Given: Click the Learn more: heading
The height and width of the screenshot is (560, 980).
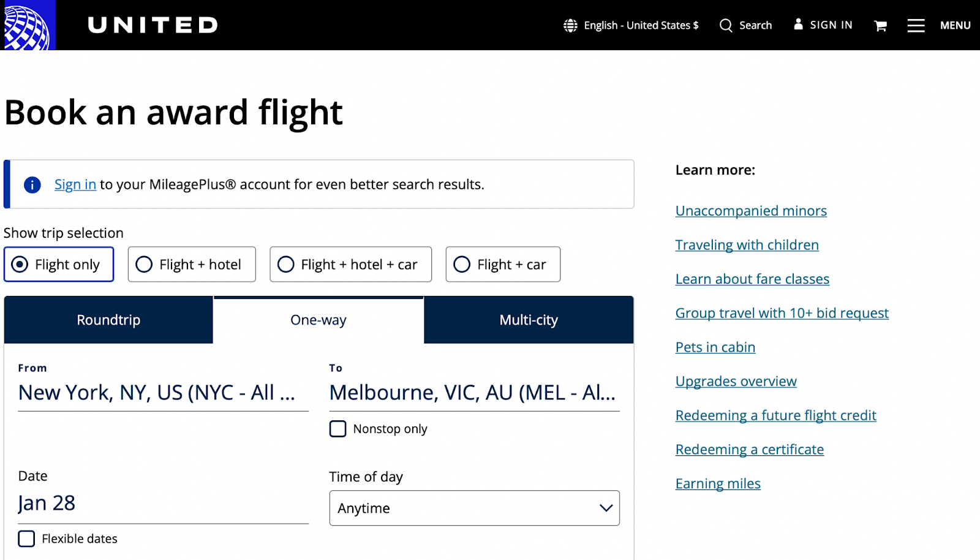Looking at the screenshot, I should click(715, 170).
